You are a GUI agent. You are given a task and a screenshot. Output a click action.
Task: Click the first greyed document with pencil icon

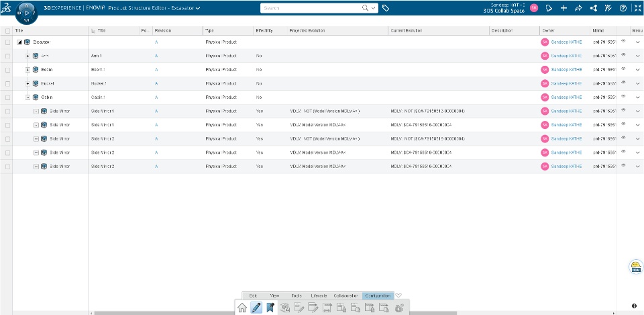pos(299,308)
